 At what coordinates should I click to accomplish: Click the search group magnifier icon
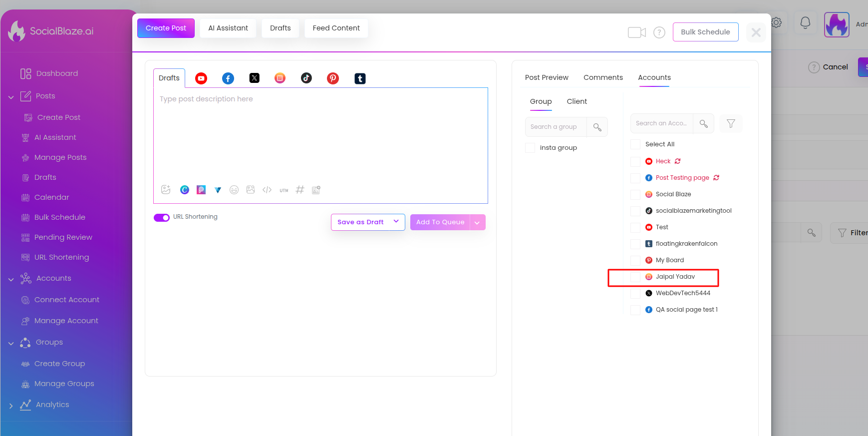pyautogui.click(x=597, y=127)
